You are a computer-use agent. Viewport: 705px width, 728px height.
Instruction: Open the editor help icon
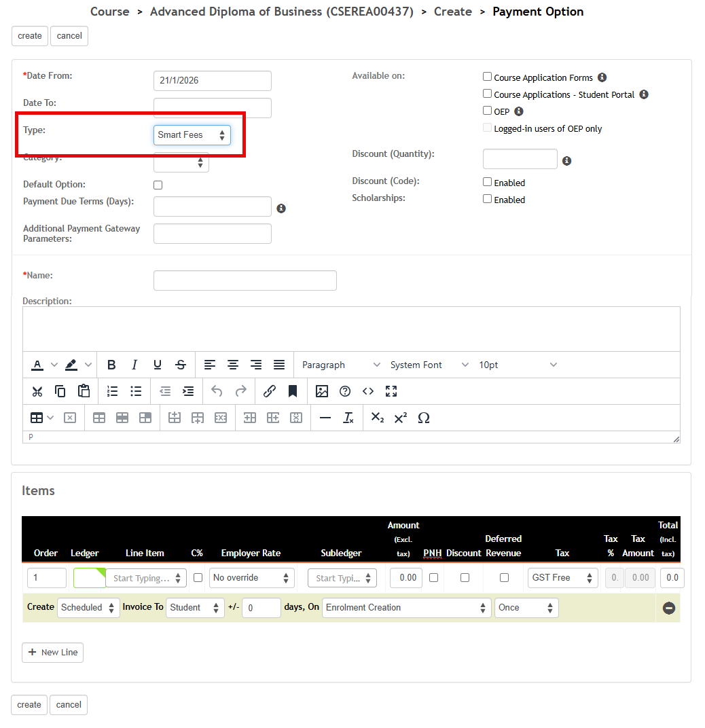(345, 391)
